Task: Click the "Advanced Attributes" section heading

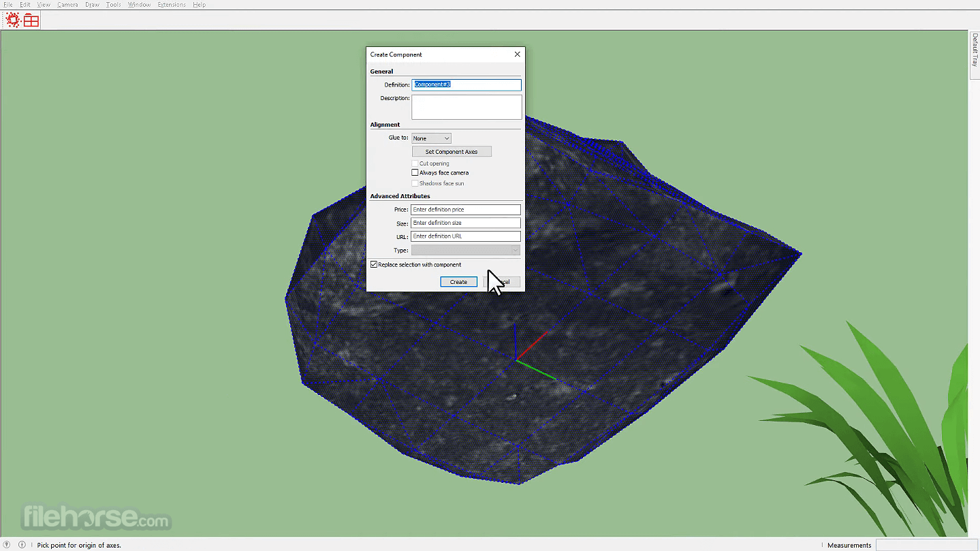Action: 400,196
